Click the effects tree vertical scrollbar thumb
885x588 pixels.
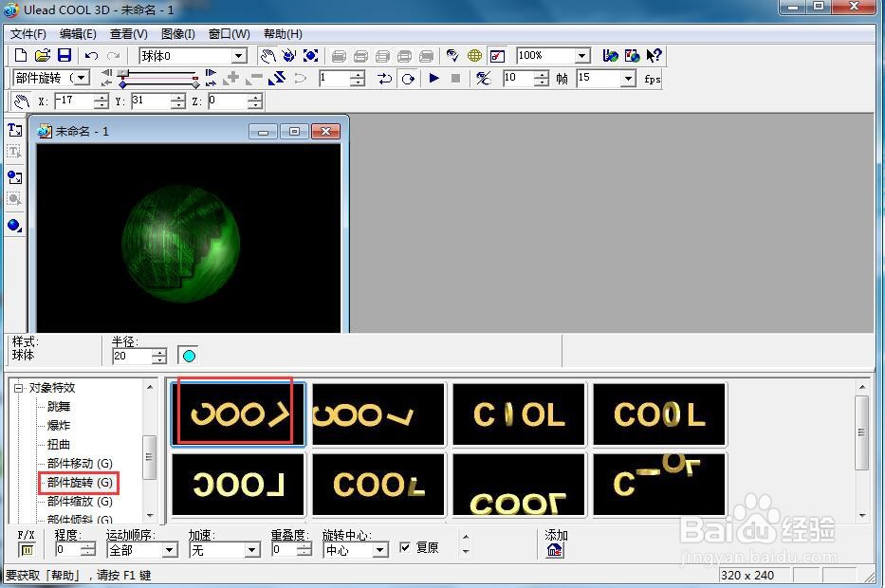[150, 457]
